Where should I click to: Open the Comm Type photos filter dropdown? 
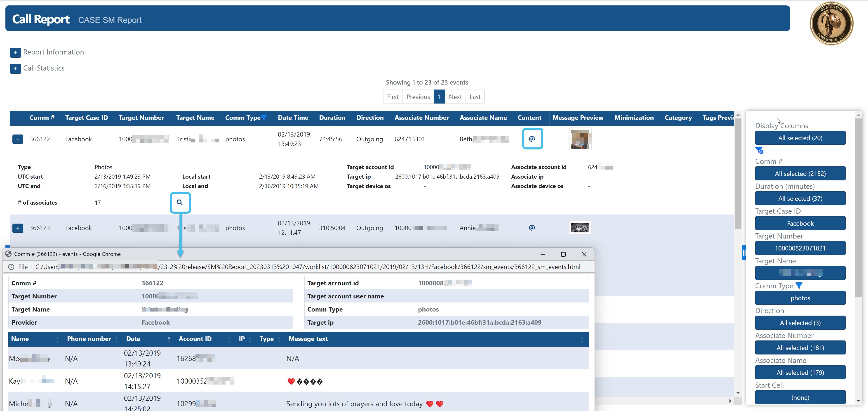pyautogui.click(x=800, y=298)
